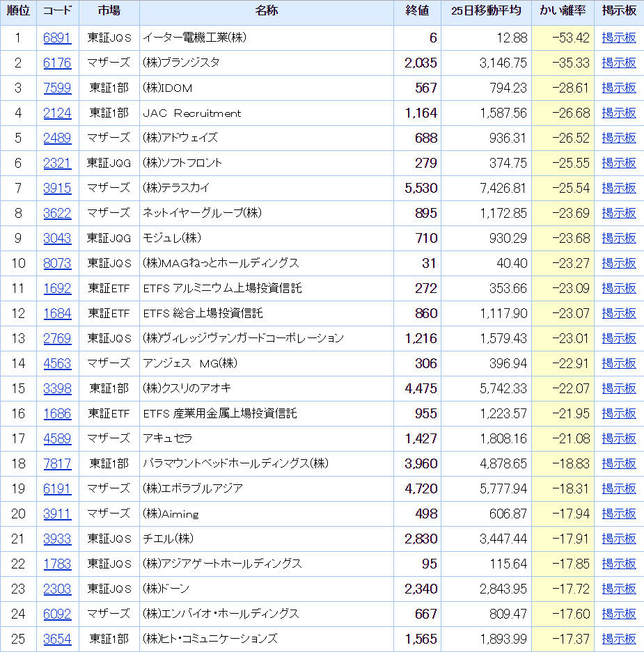Open 掲示板 link for ドーン
Image resolution: width=644 pixels, height=652 pixels.
[x=619, y=589]
